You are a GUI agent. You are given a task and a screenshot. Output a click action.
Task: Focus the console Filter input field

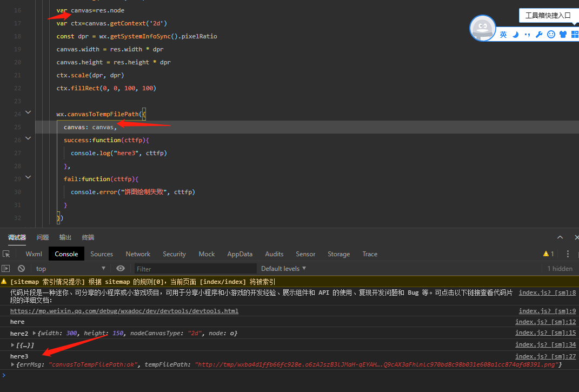(x=195, y=269)
